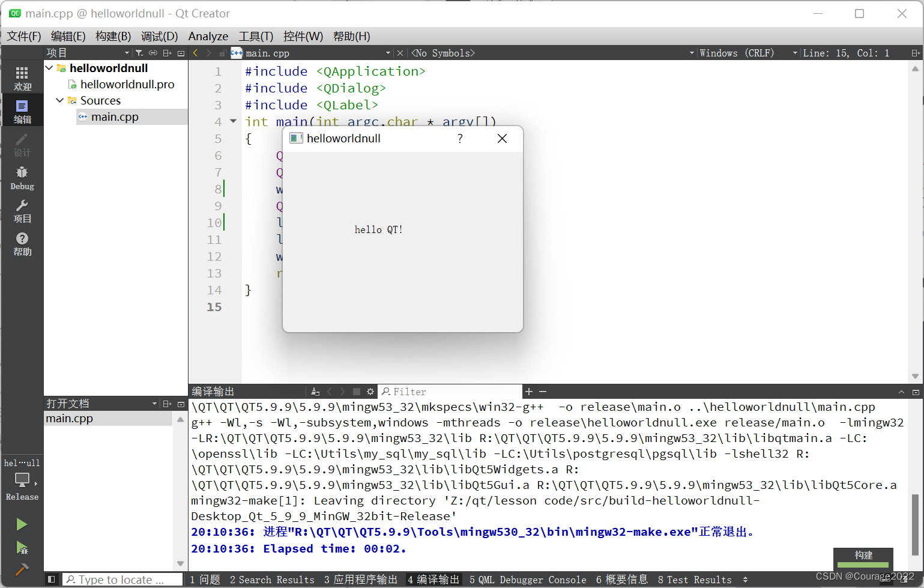Close the 打开文档 panel
Viewport: 924px width, 588px height.
click(x=181, y=404)
